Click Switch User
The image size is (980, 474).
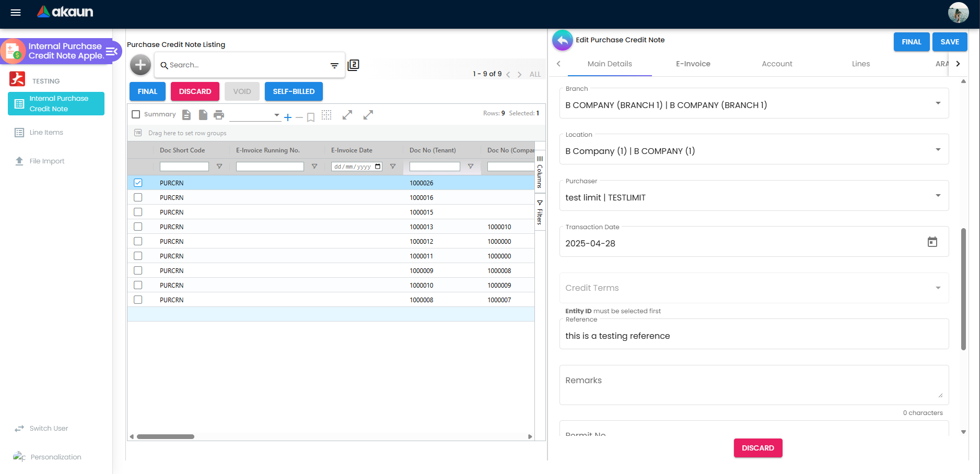[49, 429]
